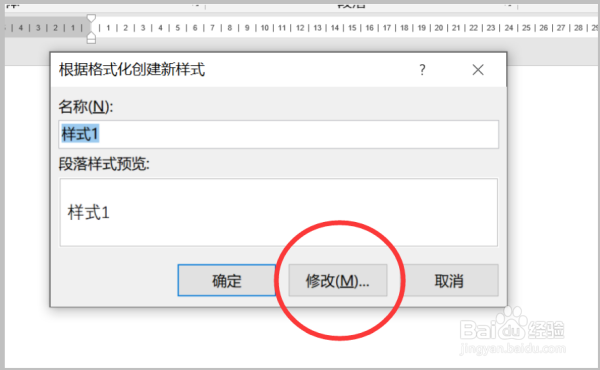Click the help question mark icon
Screen dimensions: 600x370
point(422,70)
